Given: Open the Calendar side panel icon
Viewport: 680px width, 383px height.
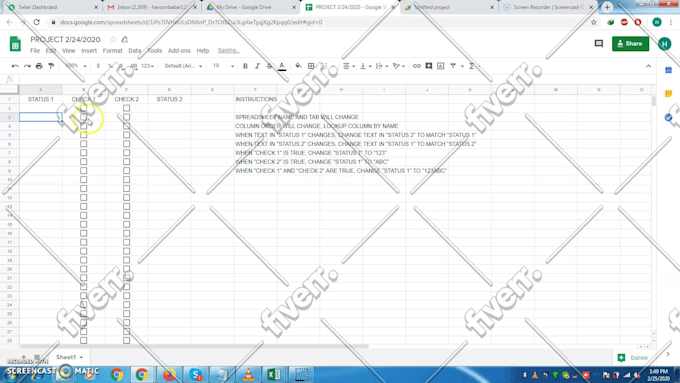Looking at the screenshot, I should click(668, 70).
